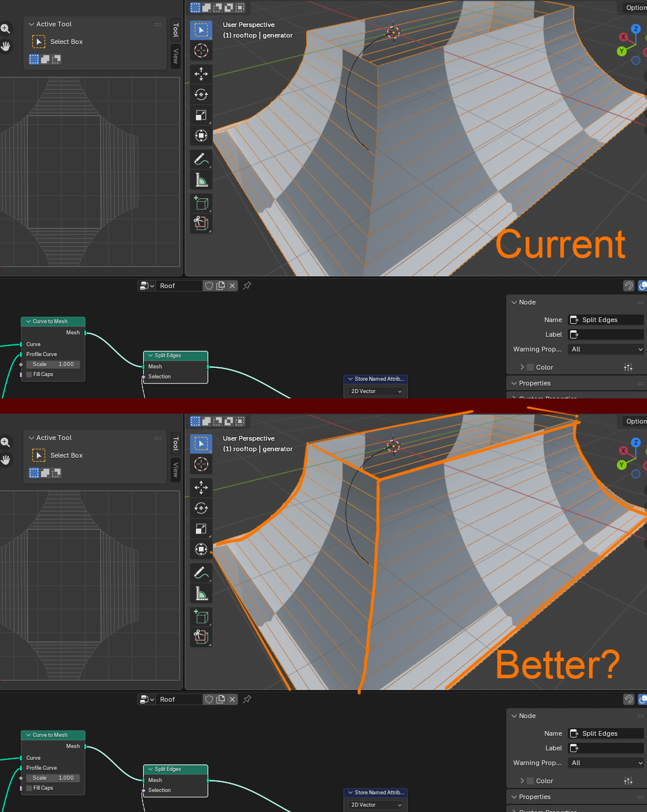The width and height of the screenshot is (647, 812).
Task: Choose Invert selection mode in Better? viewport header
Action: (229, 421)
